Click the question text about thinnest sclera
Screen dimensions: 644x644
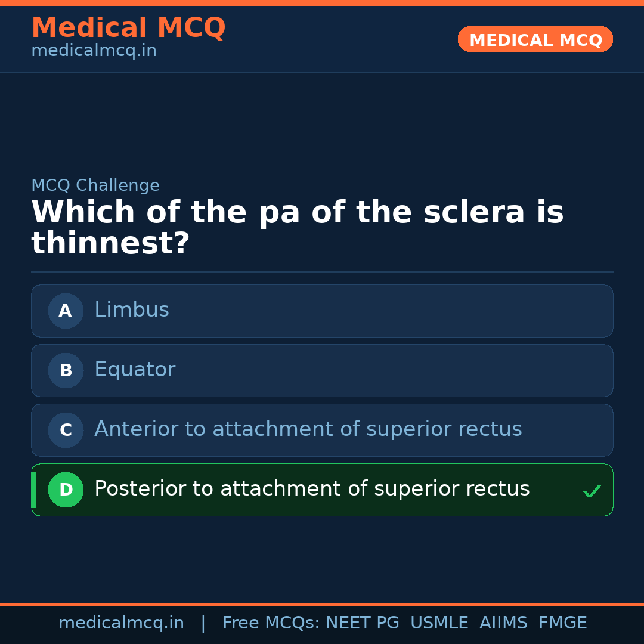click(297, 227)
